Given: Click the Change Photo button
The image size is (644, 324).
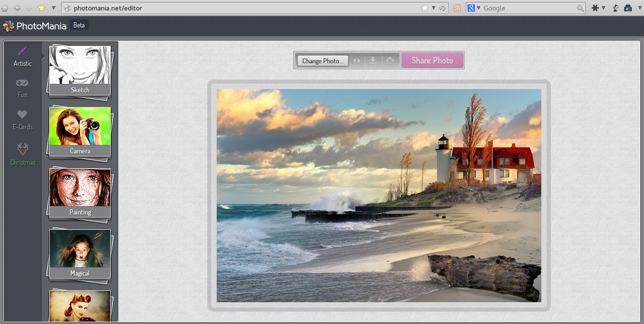Looking at the screenshot, I should point(323,61).
